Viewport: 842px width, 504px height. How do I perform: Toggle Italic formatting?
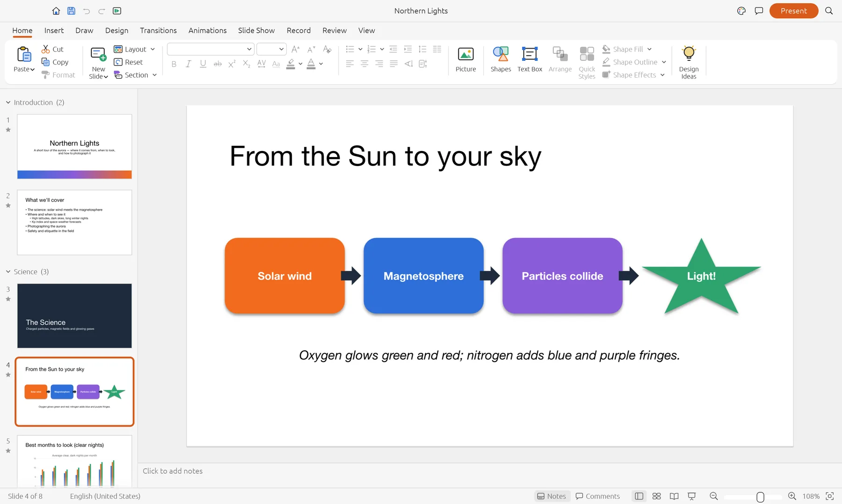coord(188,64)
